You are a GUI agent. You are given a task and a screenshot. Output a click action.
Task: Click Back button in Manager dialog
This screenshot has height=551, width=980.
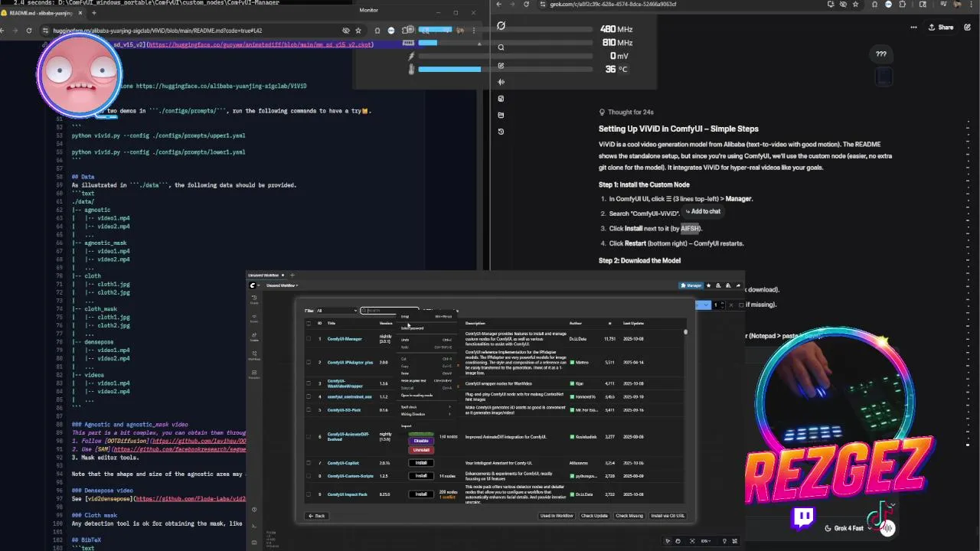pyautogui.click(x=316, y=516)
